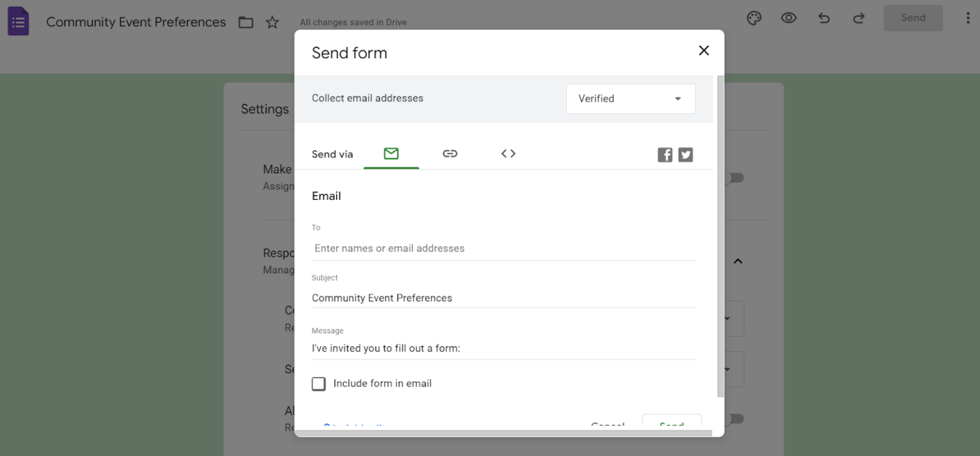980x456 pixels.
Task: Flip the toggle at the top of Settings
Action: 735,178
